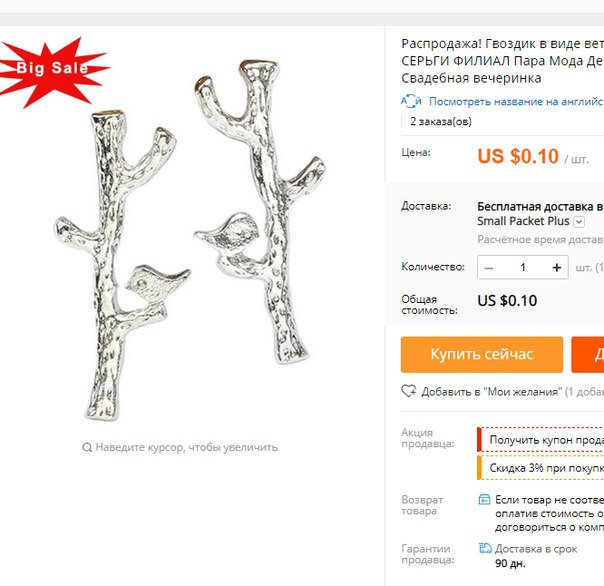Click the orange add-to-cart button
This screenshot has height=586, width=604.
click(587, 354)
